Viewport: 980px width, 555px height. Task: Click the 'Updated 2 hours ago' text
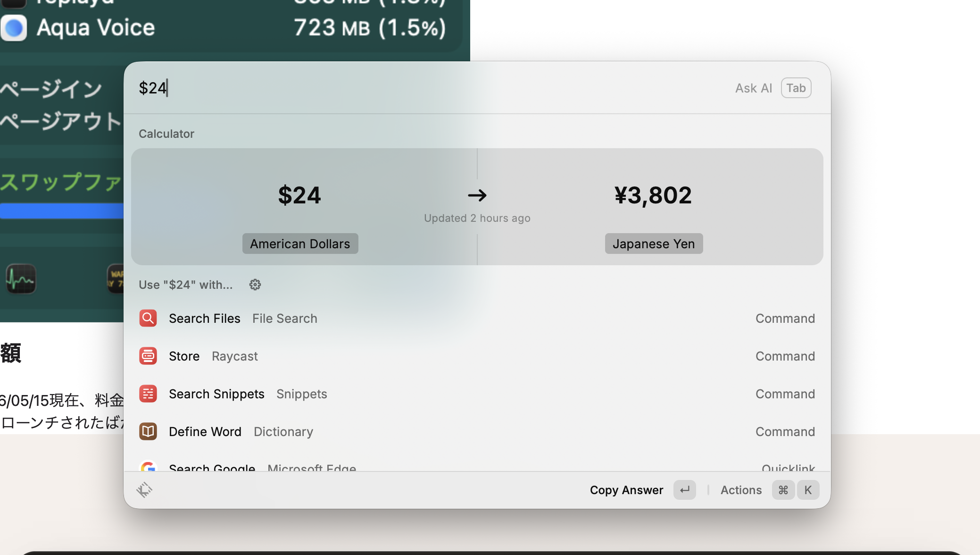[477, 218]
